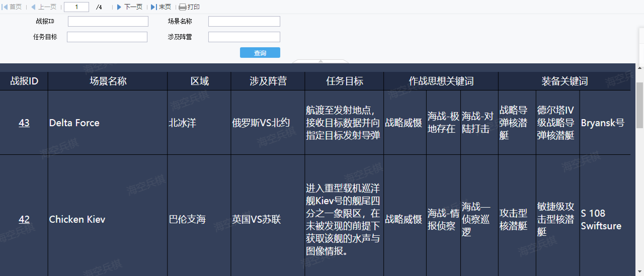This screenshot has height=276, width=644.
Task: Select the Delta Force scenario cell
Action: 74,123
